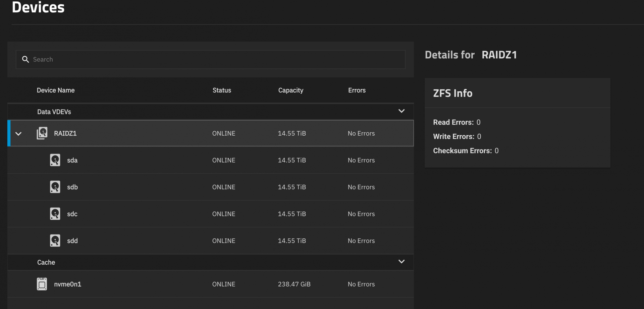Click the Devices page title
644x309 pixels.
(x=38, y=7)
